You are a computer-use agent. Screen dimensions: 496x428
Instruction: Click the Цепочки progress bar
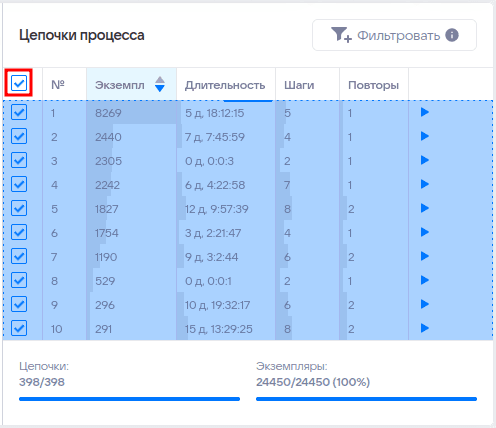129,399
